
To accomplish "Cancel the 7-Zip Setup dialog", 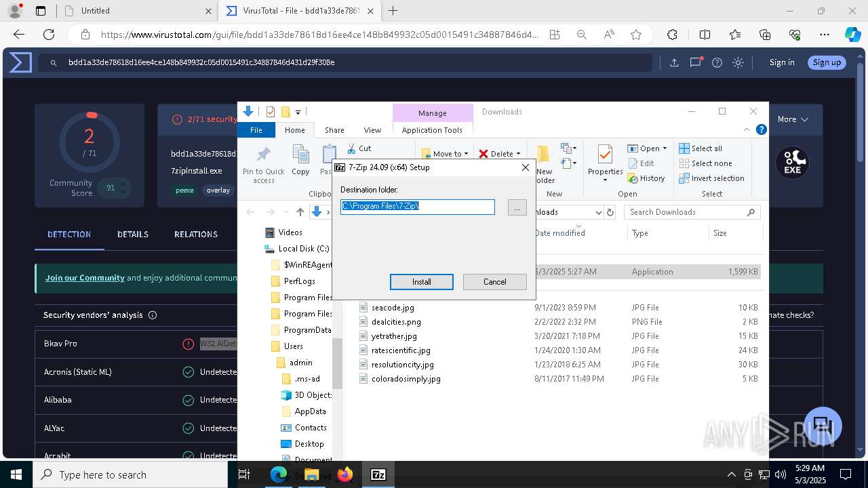I will [494, 282].
